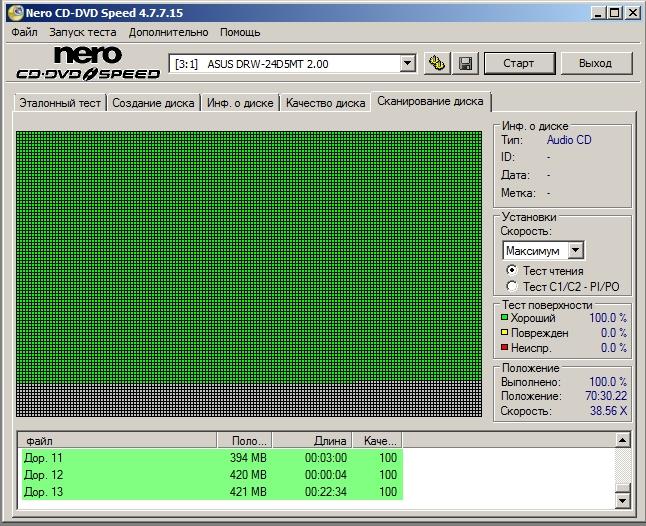Select the 'Тест C1/C2 - PI/PO' radio button

tap(512, 287)
